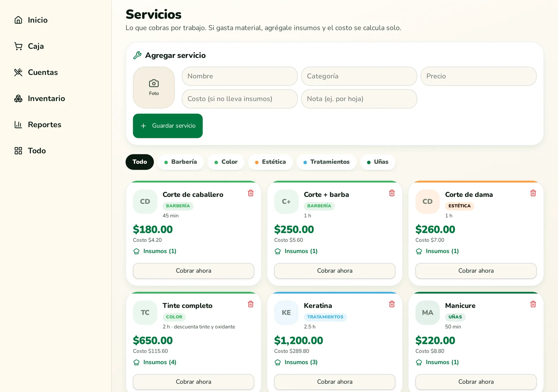Click the camera Foto upload box
The height and width of the screenshot is (392, 558).
[154, 87]
